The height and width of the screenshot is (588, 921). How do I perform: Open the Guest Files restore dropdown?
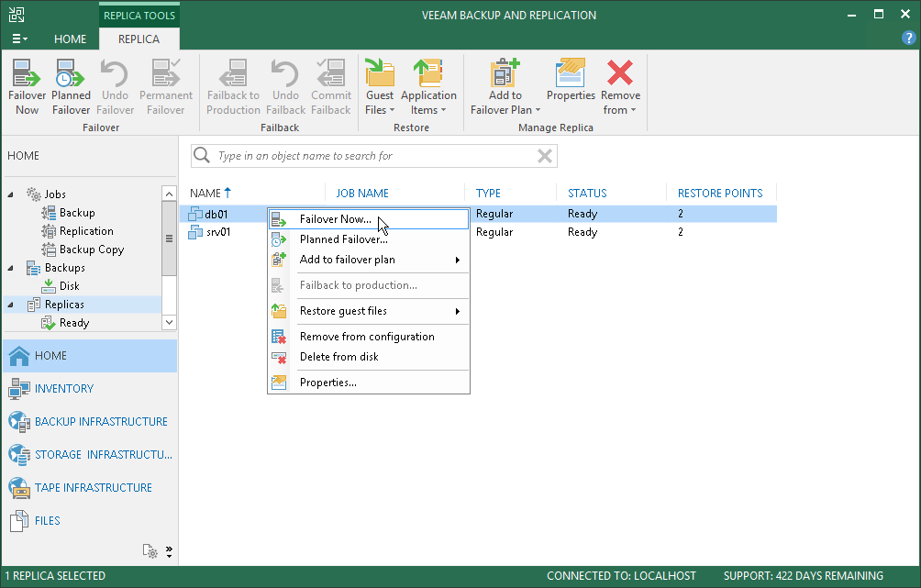[x=380, y=87]
